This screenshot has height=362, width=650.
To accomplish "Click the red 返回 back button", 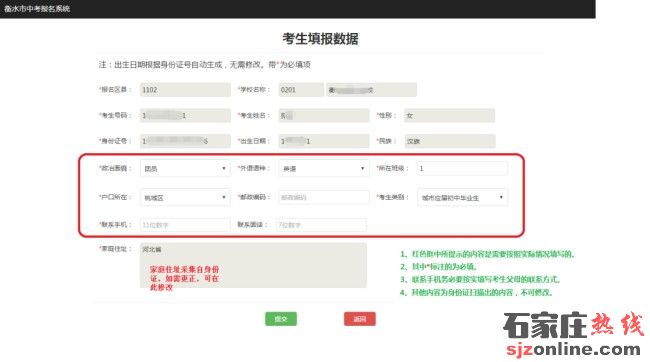I will click(x=360, y=319).
